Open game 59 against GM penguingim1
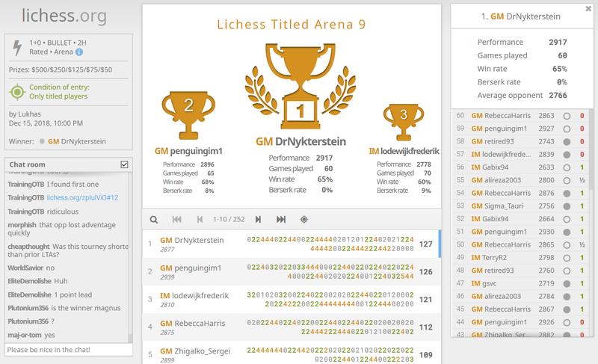The height and width of the screenshot is (364, 598). (520, 129)
